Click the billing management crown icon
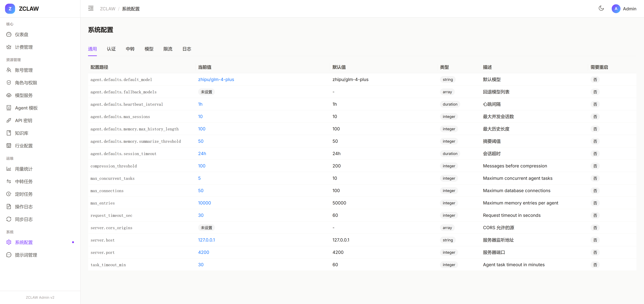Image resolution: width=644 pixels, height=304 pixels. coord(9,47)
